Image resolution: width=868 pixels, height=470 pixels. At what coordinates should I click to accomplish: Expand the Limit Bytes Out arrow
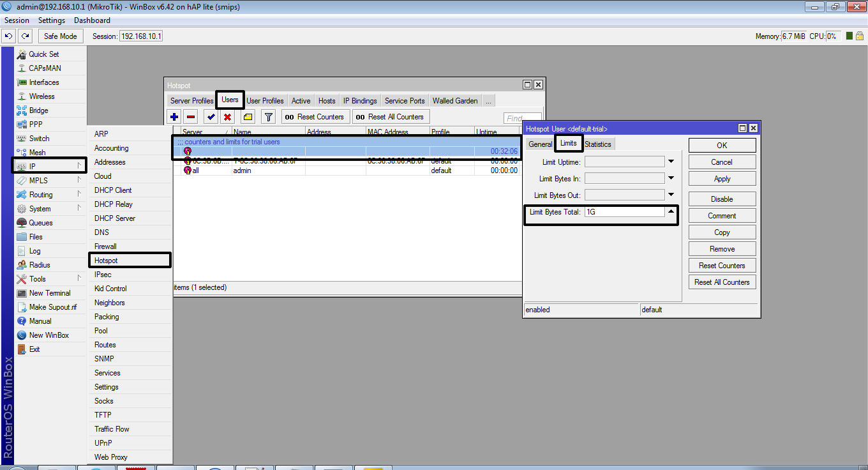(671, 195)
